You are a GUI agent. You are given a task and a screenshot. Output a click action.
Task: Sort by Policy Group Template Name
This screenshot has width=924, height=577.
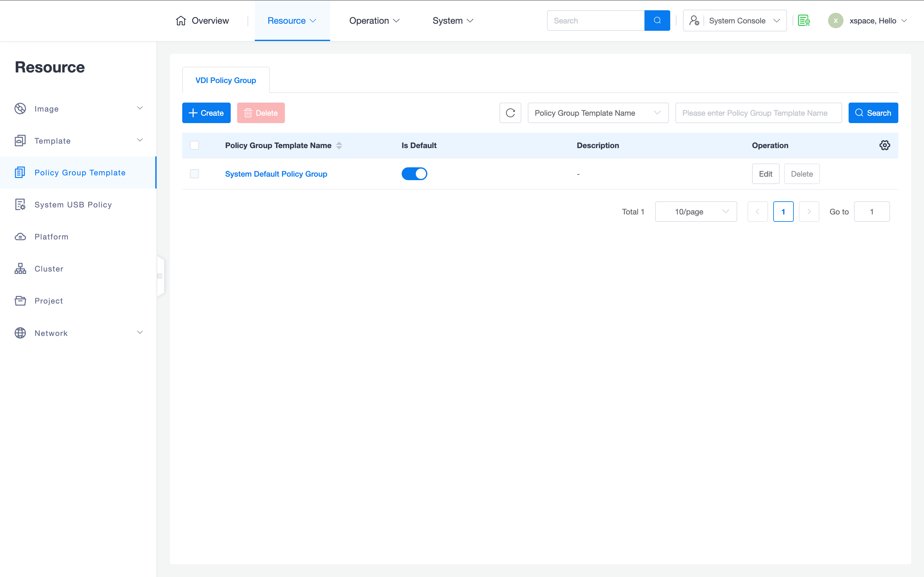[x=339, y=146]
